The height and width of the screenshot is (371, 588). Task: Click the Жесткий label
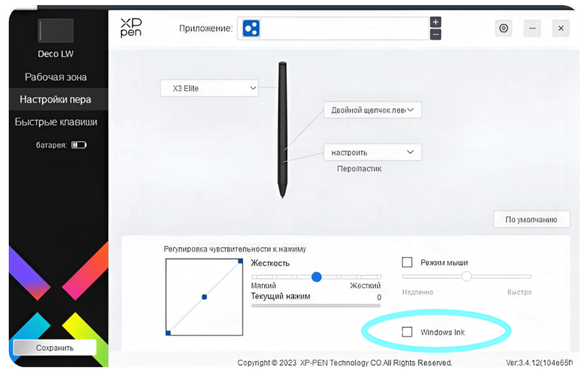tap(365, 286)
